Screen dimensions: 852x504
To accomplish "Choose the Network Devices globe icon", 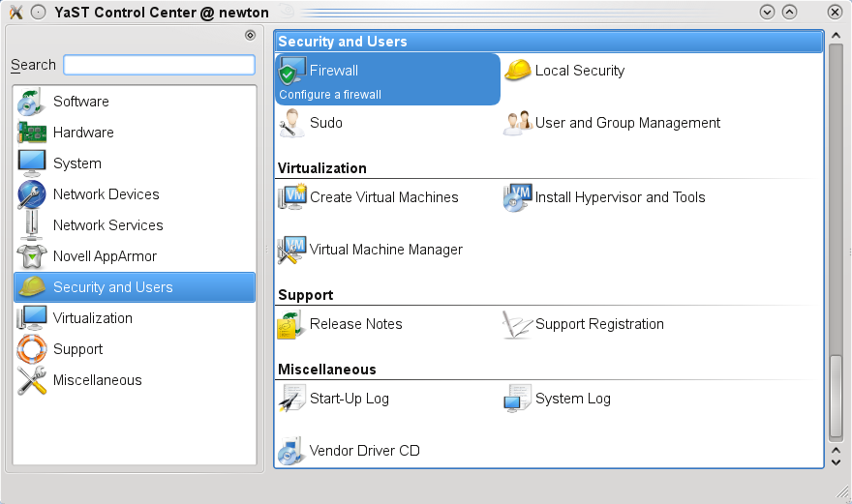I will [x=32, y=194].
